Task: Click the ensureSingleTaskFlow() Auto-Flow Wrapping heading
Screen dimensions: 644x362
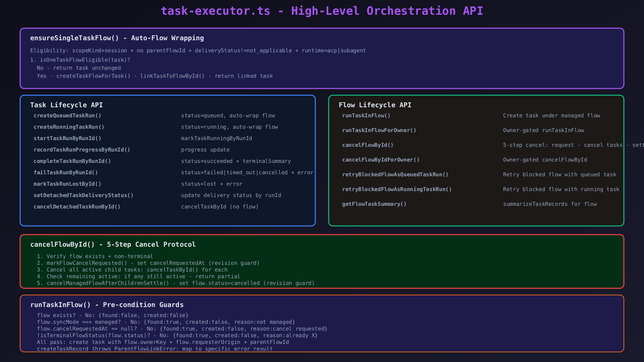Action: click(117, 38)
